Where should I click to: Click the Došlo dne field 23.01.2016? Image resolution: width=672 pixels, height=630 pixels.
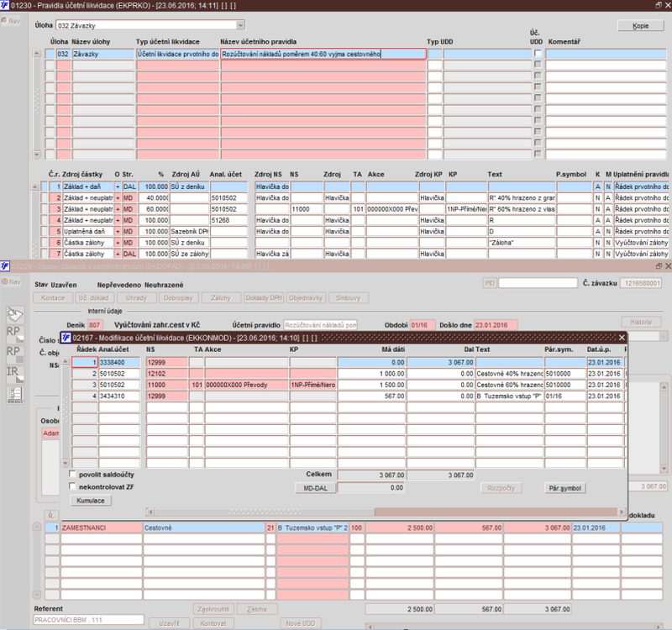496,325
